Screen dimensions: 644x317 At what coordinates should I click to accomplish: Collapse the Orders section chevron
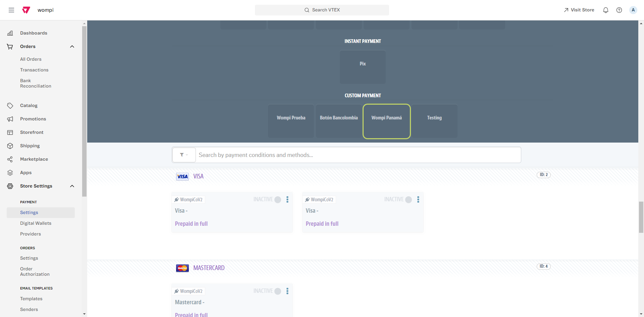[x=72, y=47]
